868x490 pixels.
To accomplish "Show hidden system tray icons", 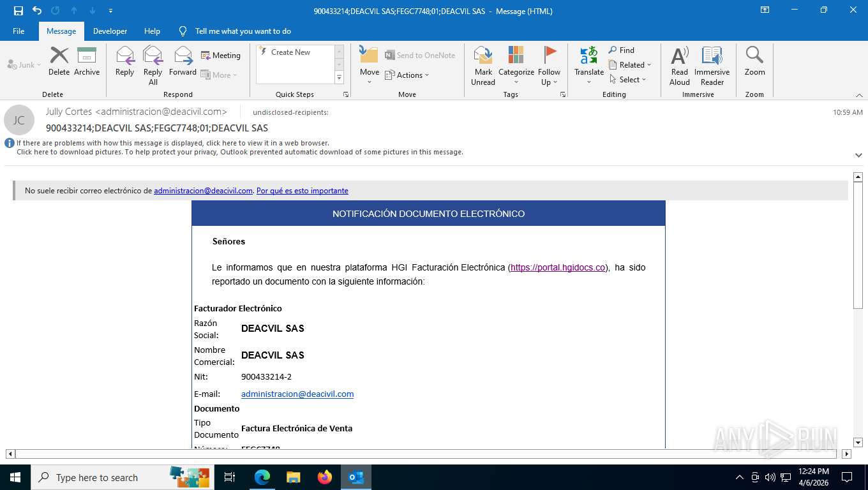I will pyautogui.click(x=740, y=477).
